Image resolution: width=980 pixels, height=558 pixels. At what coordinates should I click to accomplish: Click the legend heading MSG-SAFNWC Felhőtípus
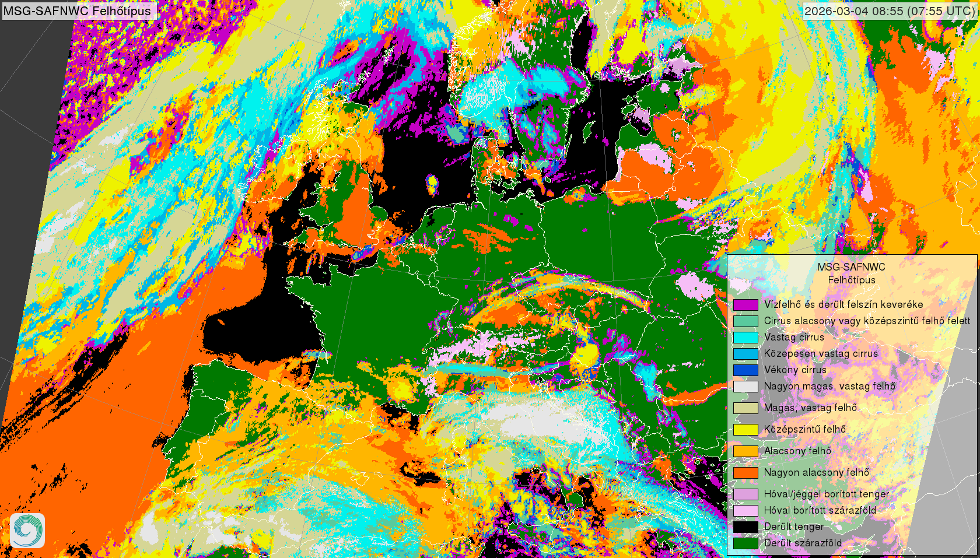click(x=851, y=273)
